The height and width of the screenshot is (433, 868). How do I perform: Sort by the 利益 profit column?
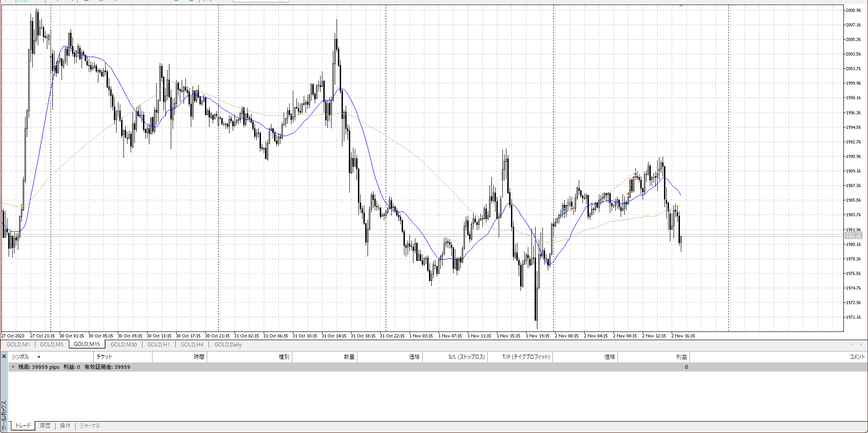[x=681, y=357]
